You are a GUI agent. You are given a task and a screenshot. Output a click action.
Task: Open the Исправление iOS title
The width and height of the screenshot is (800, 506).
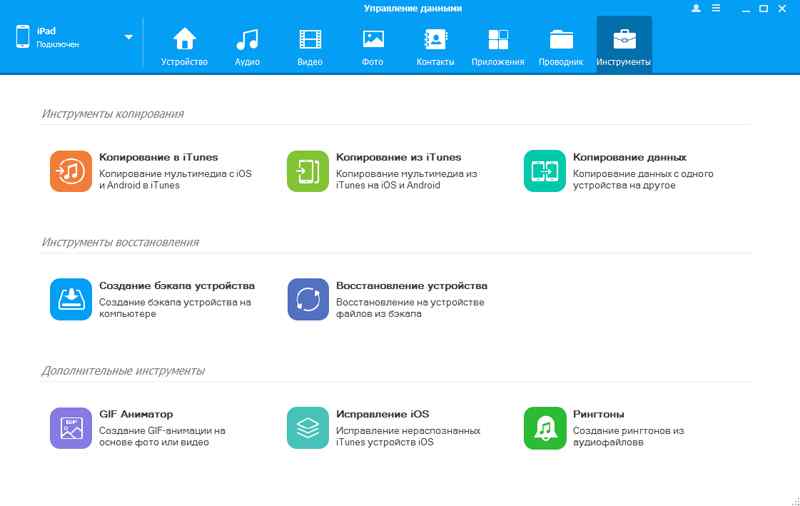click(383, 414)
